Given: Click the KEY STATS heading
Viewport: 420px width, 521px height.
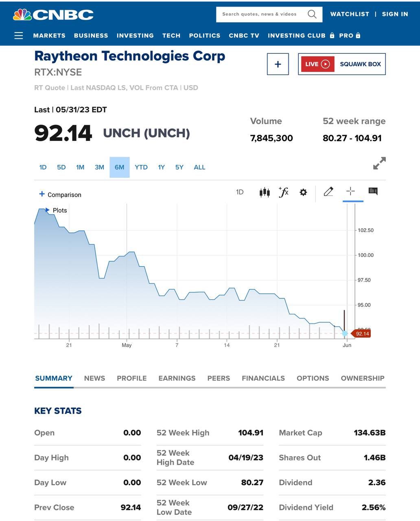Looking at the screenshot, I should pos(58,411).
